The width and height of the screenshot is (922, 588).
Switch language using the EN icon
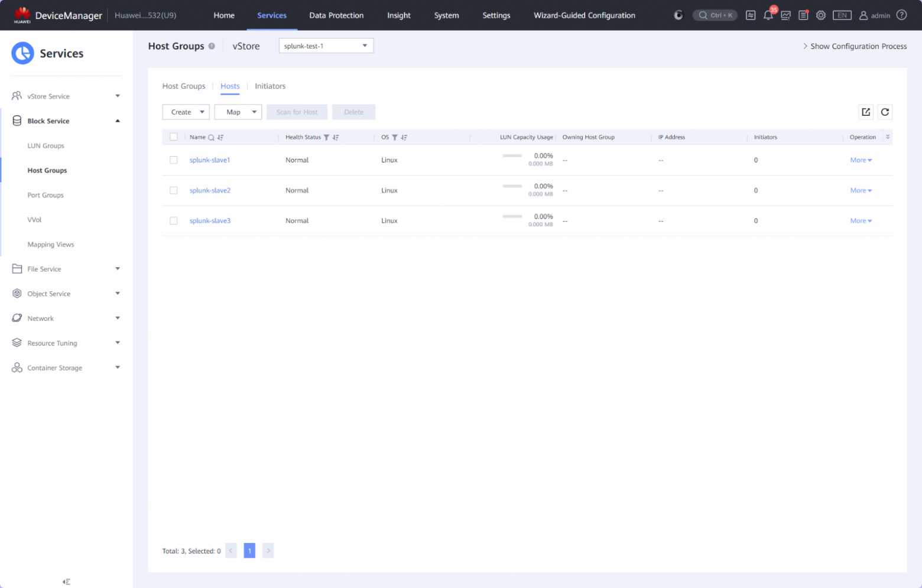[x=842, y=15]
